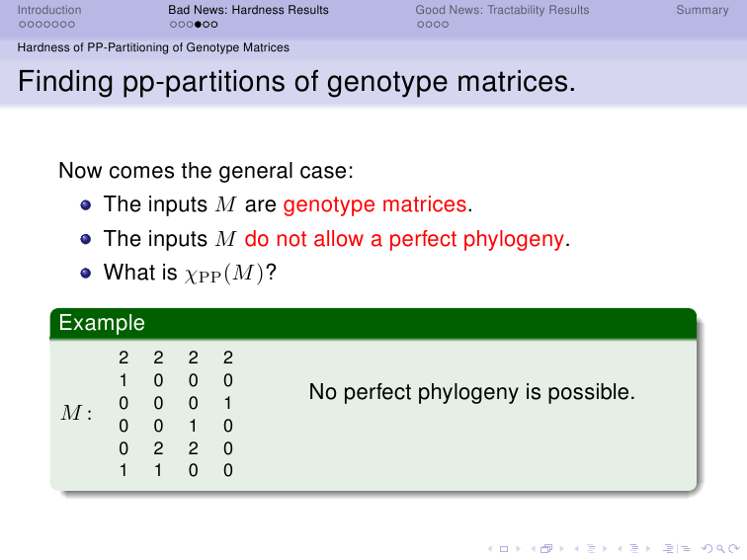Jump to the Summary section
Image resolution: width=747 pixels, height=560 pixels.
[x=703, y=10]
